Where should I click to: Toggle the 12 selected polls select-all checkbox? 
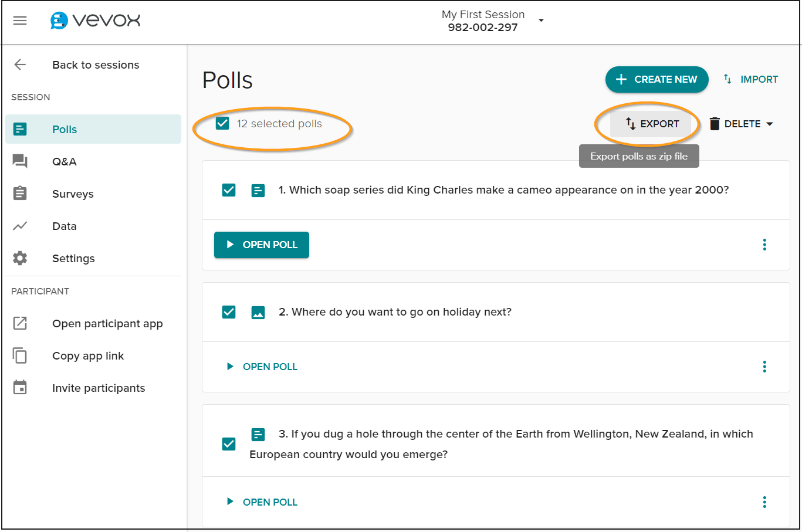[222, 123]
